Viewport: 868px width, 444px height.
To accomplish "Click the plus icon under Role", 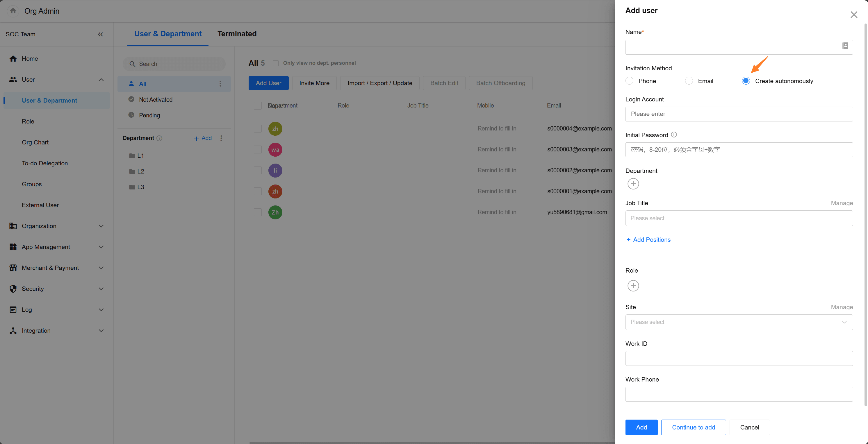I will [x=633, y=286].
